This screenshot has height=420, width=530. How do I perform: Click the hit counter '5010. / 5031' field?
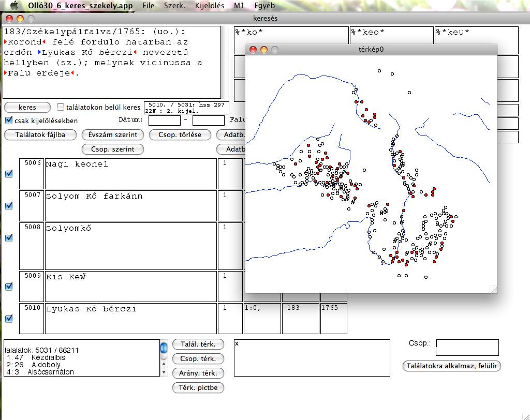tap(186, 108)
